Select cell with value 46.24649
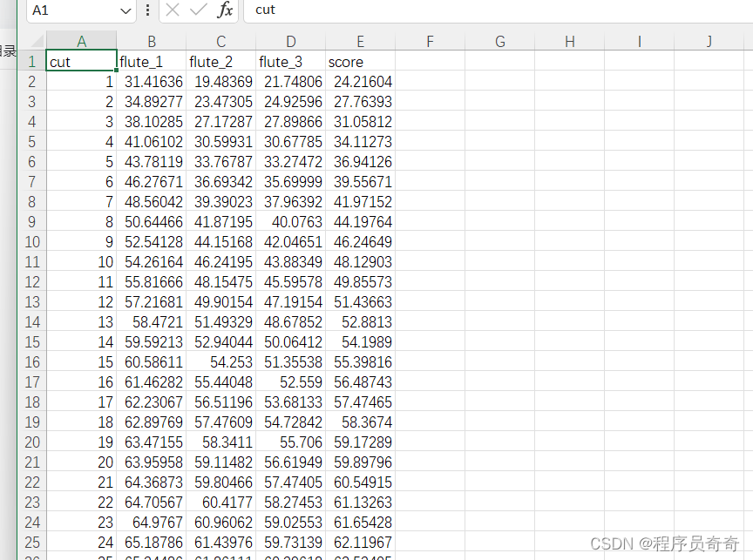The height and width of the screenshot is (560, 753). pyautogui.click(x=360, y=241)
